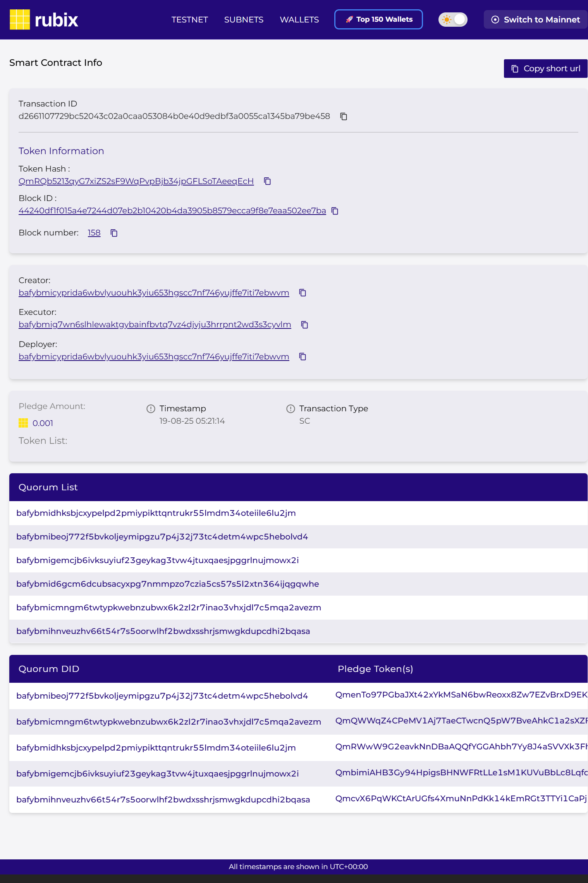Image resolution: width=588 pixels, height=883 pixels.
Task: Click the Quorum DID column header
Action: (49, 669)
